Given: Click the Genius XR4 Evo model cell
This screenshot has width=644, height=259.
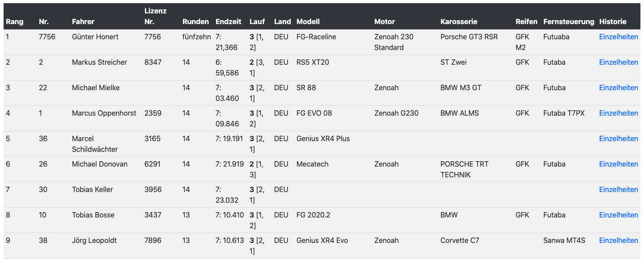Looking at the screenshot, I should [322, 241].
